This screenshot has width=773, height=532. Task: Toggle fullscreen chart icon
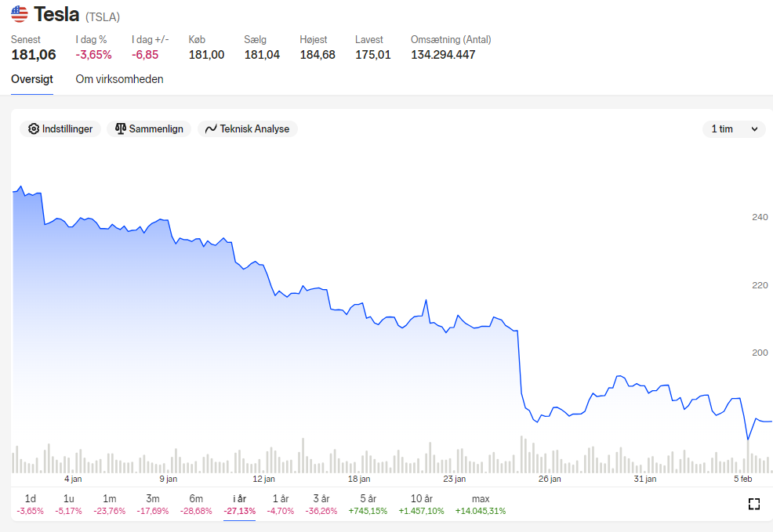753,504
